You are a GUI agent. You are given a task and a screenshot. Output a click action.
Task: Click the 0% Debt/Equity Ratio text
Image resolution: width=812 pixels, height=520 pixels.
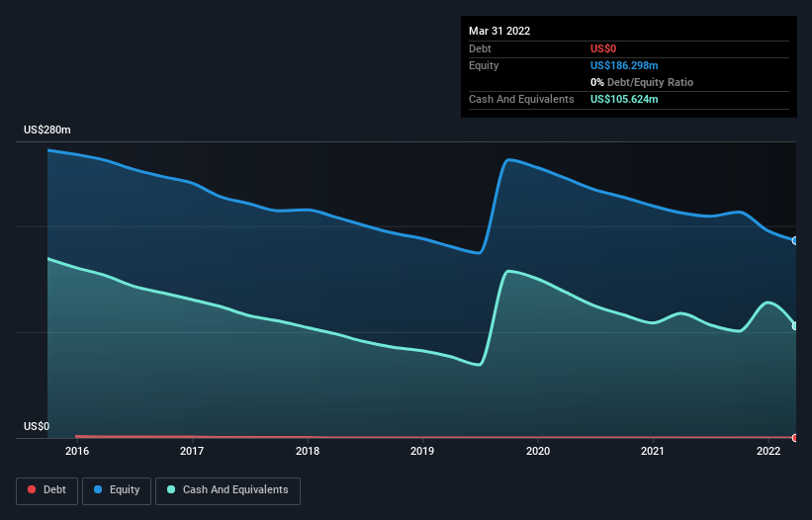642,82
